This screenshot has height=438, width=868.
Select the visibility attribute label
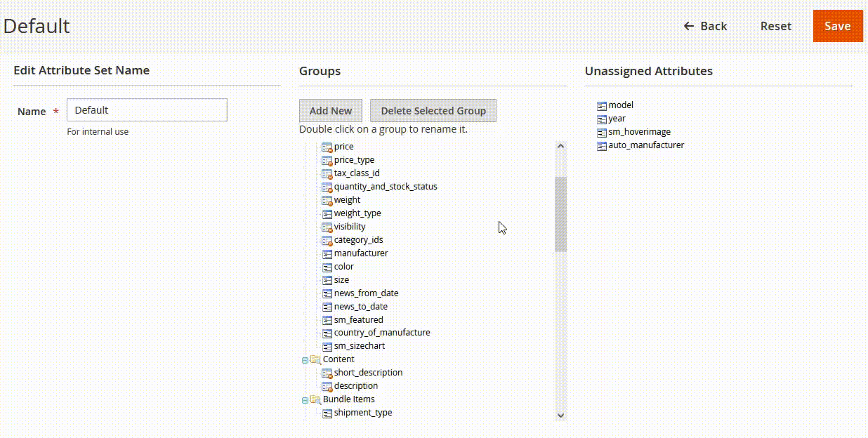[350, 227]
